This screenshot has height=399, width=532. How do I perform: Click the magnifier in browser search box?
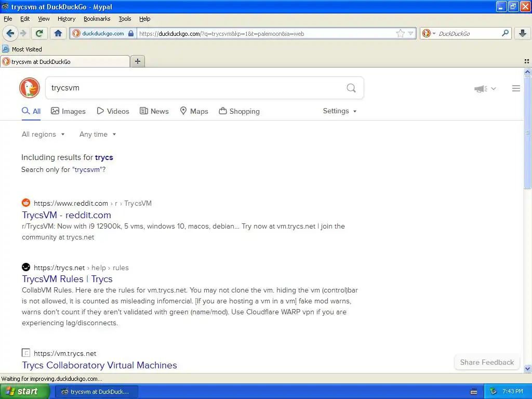pyautogui.click(x=505, y=33)
